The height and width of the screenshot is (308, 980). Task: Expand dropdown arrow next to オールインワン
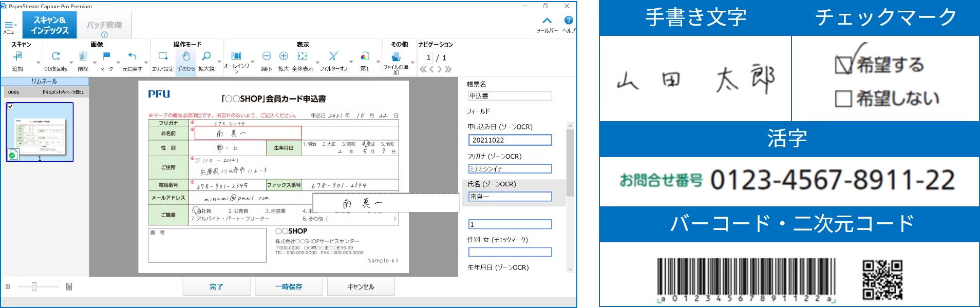[252, 63]
